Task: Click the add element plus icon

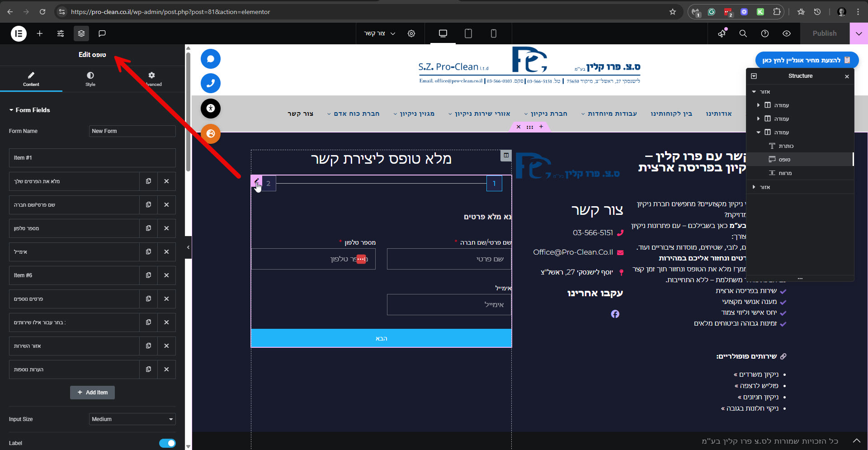Action: click(x=40, y=33)
